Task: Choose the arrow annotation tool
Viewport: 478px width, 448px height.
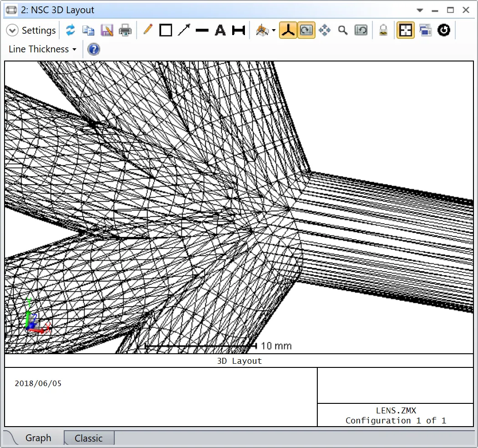Action: coord(184,30)
